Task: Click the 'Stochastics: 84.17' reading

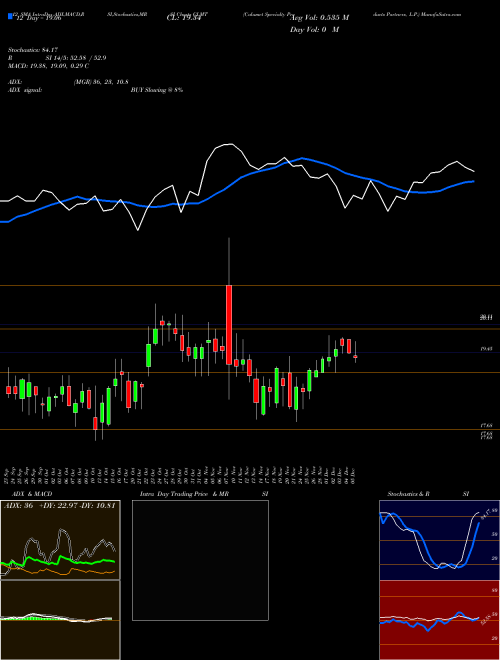Action: click(31, 50)
